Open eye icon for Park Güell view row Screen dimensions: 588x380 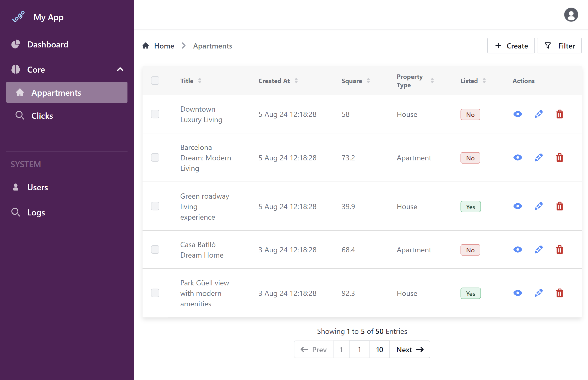coord(518,293)
